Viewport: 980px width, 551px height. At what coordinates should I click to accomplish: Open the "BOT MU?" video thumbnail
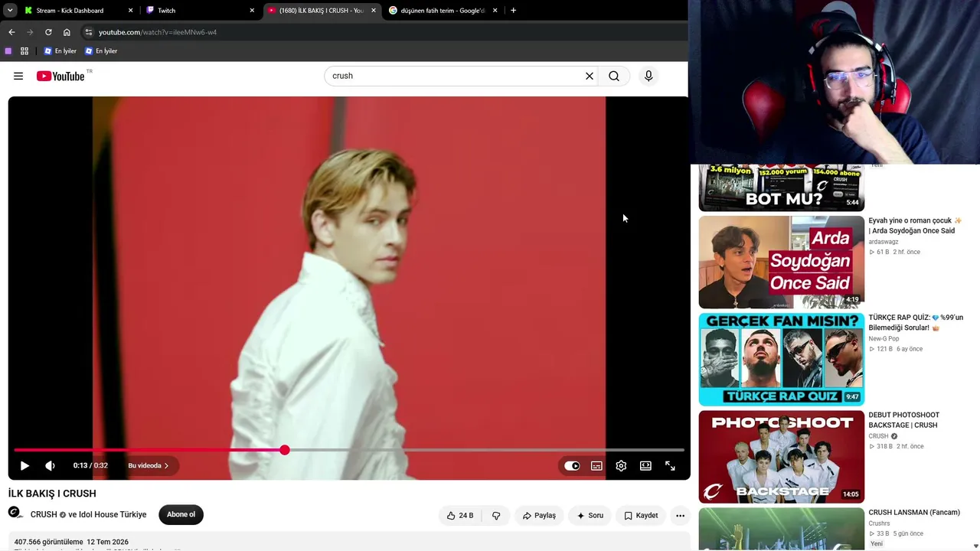781,187
